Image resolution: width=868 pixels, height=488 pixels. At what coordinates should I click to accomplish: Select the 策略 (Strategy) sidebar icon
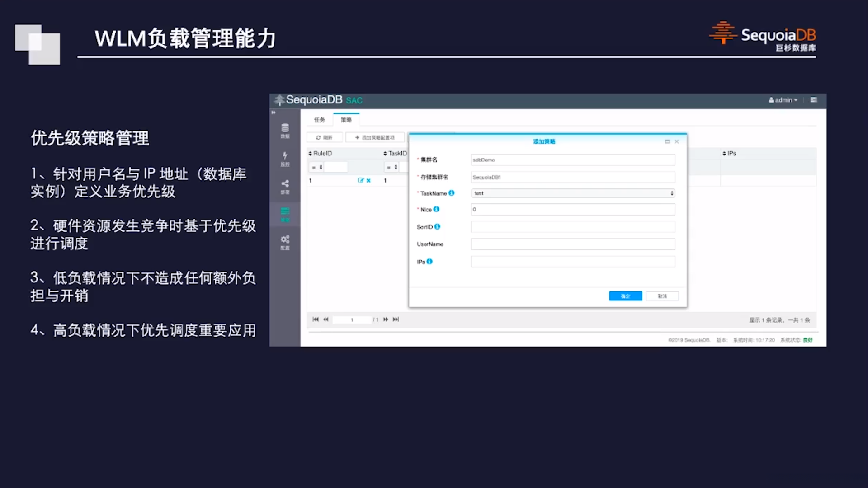pyautogui.click(x=285, y=212)
